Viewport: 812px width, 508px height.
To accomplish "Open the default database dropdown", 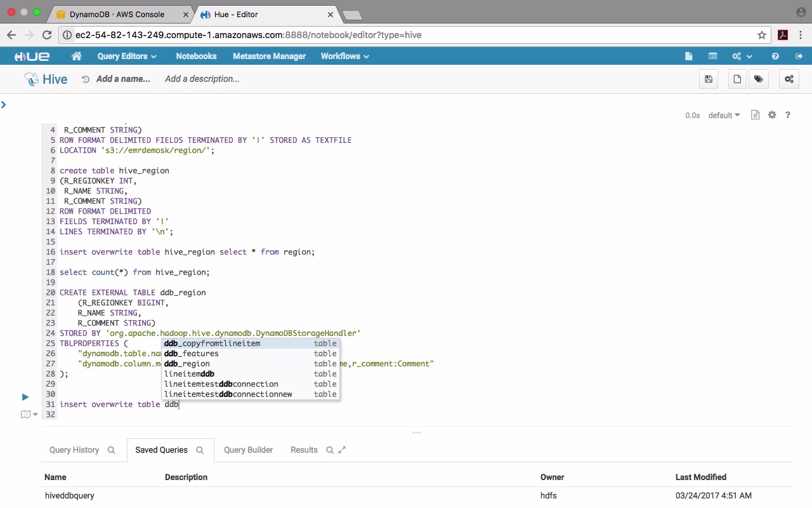I will tap(724, 116).
